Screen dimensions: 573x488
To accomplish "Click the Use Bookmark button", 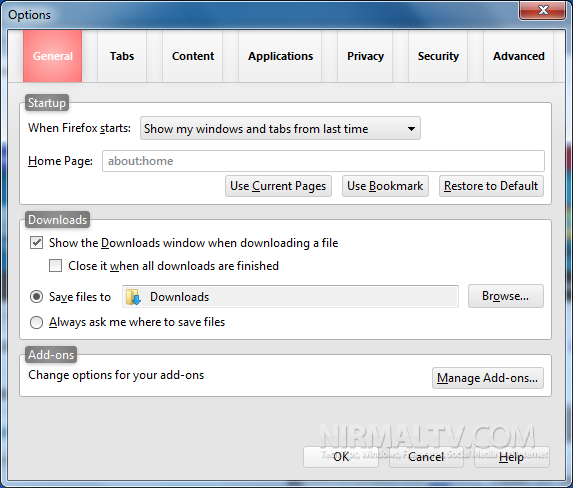I will click(x=385, y=186).
